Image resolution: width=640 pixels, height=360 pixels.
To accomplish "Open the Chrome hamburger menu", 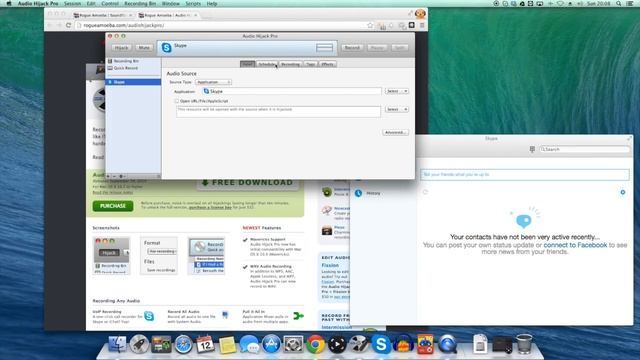I will pos(422,25).
